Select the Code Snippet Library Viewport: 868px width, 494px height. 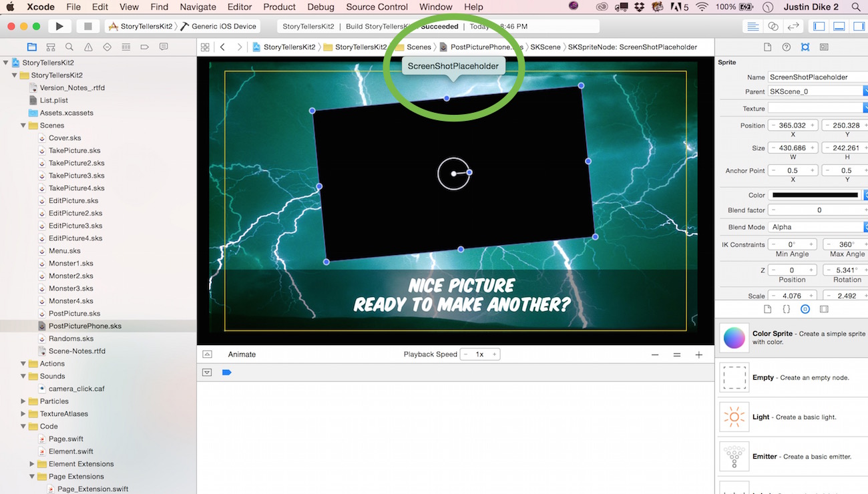pos(787,308)
